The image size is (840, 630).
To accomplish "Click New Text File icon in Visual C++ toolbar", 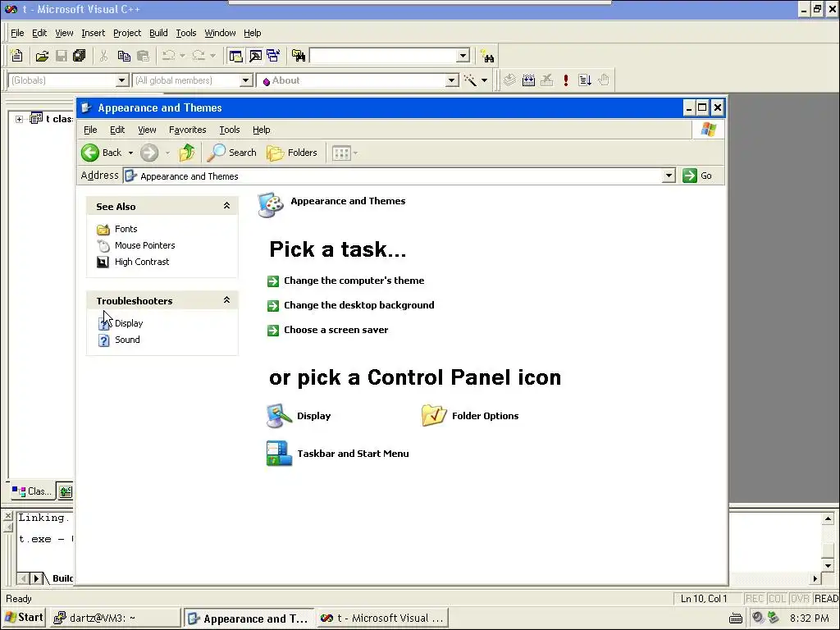I will [x=16, y=56].
